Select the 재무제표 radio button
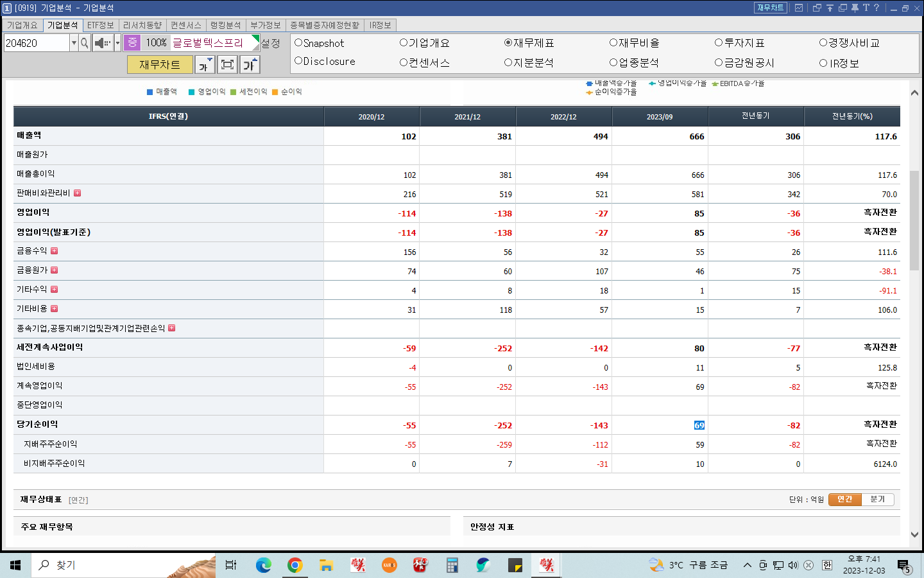Screen dimensions: 924x578 508,42
